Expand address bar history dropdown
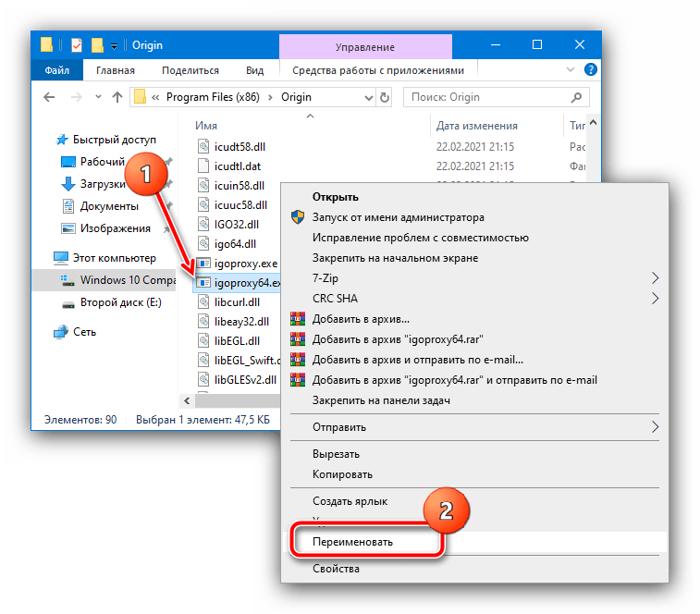 click(x=369, y=97)
